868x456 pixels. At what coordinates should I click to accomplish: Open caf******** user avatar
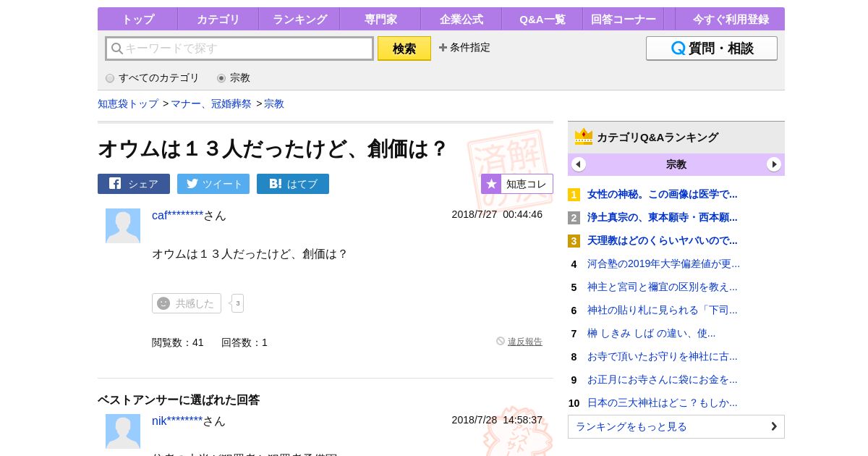point(123,226)
